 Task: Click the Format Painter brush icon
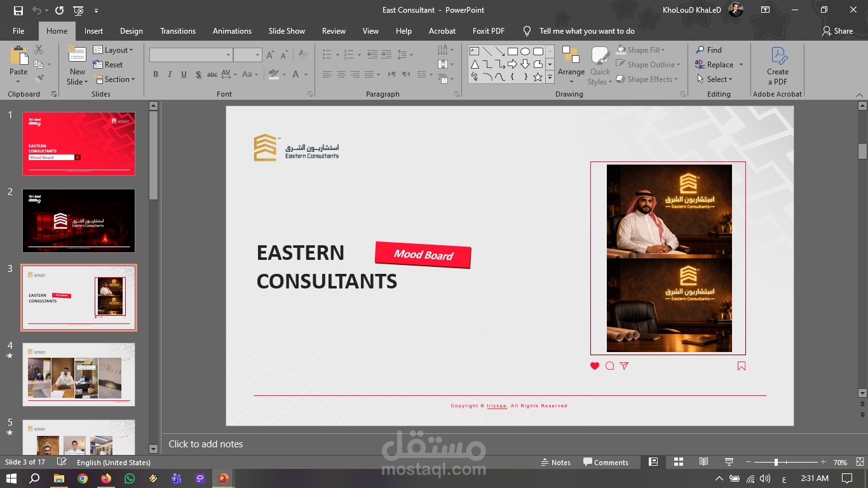point(39,79)
